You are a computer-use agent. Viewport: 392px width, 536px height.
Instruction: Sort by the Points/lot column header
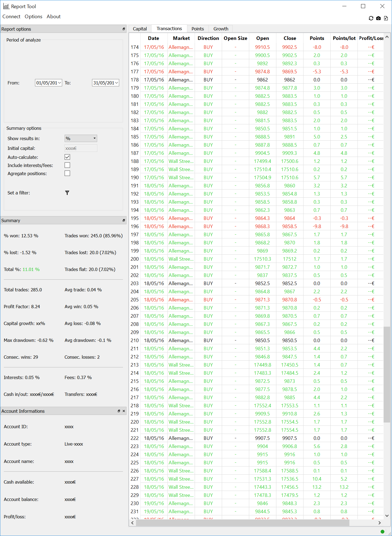(344, 38)
